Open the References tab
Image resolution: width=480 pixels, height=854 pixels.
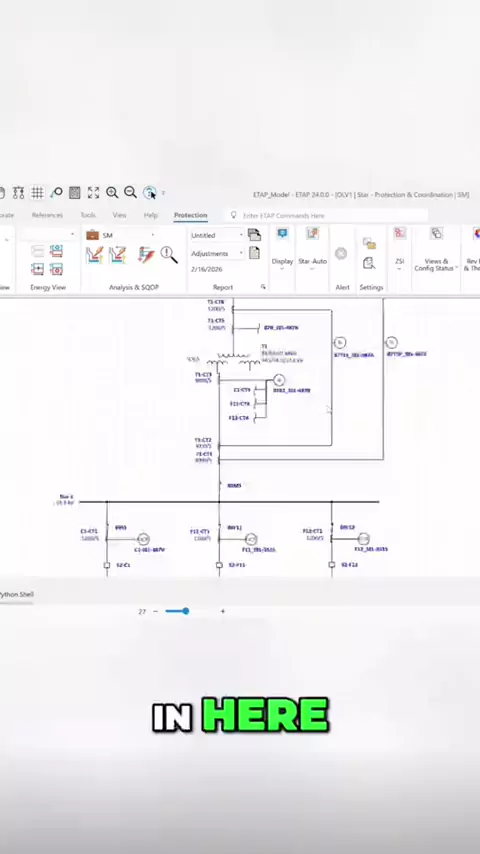click(x=47, y=215)
